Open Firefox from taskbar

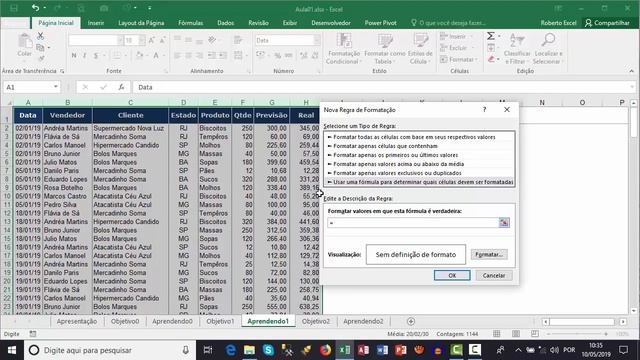click(x=325, y=350)
